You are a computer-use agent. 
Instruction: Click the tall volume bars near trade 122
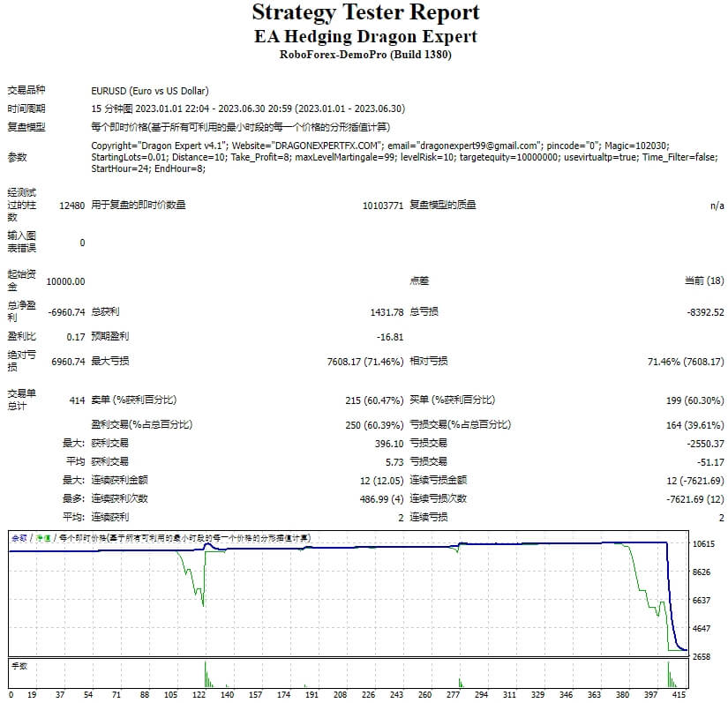pos(208,674)
